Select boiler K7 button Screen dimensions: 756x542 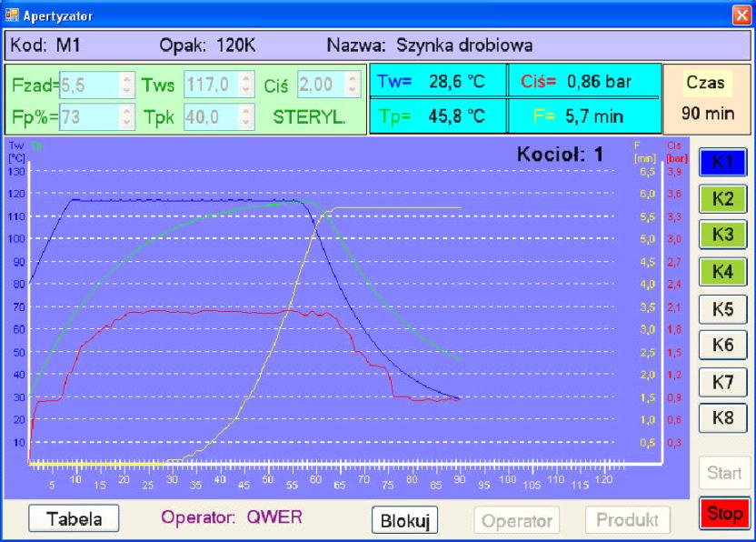coord(722,382)
